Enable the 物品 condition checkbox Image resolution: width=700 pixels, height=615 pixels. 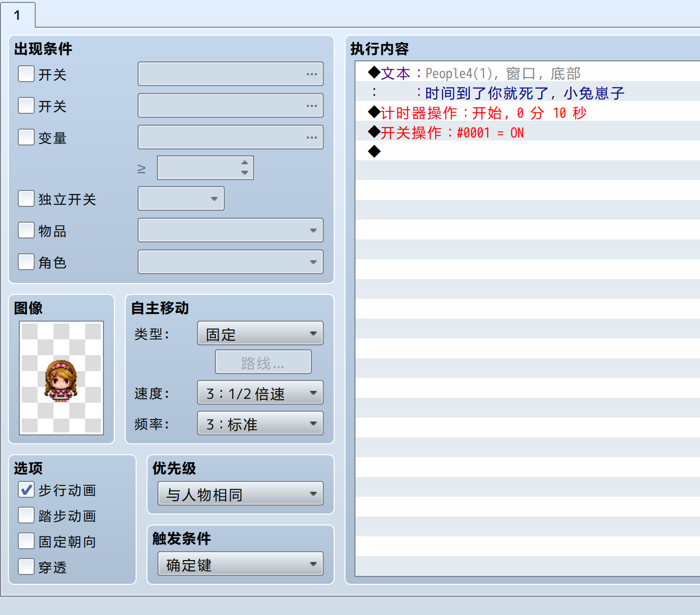(26, 230)
